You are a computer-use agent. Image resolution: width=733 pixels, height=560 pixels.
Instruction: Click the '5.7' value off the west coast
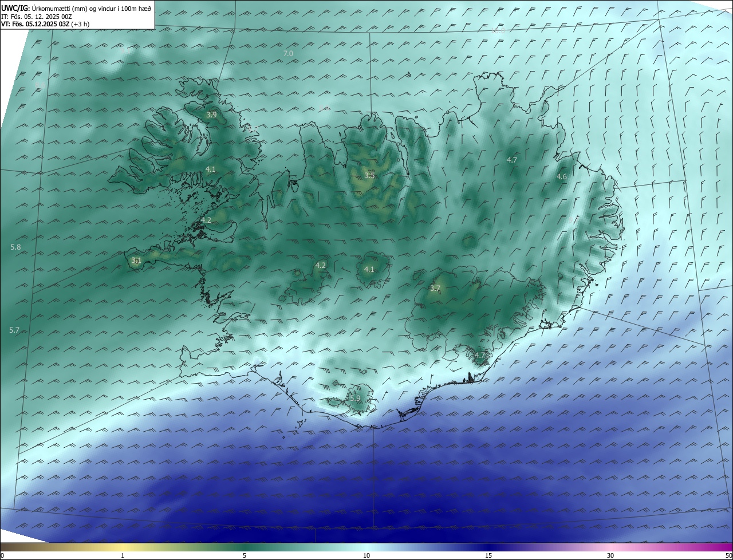14,330
